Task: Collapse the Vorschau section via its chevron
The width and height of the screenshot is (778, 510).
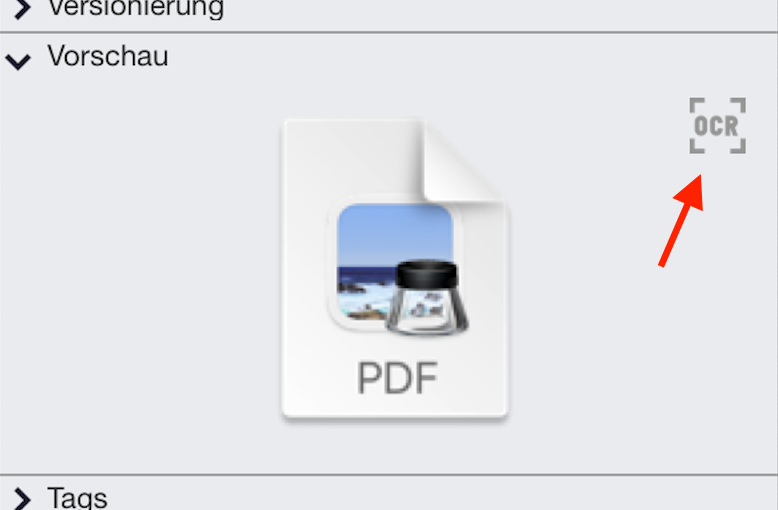Action: pos(18,62)
